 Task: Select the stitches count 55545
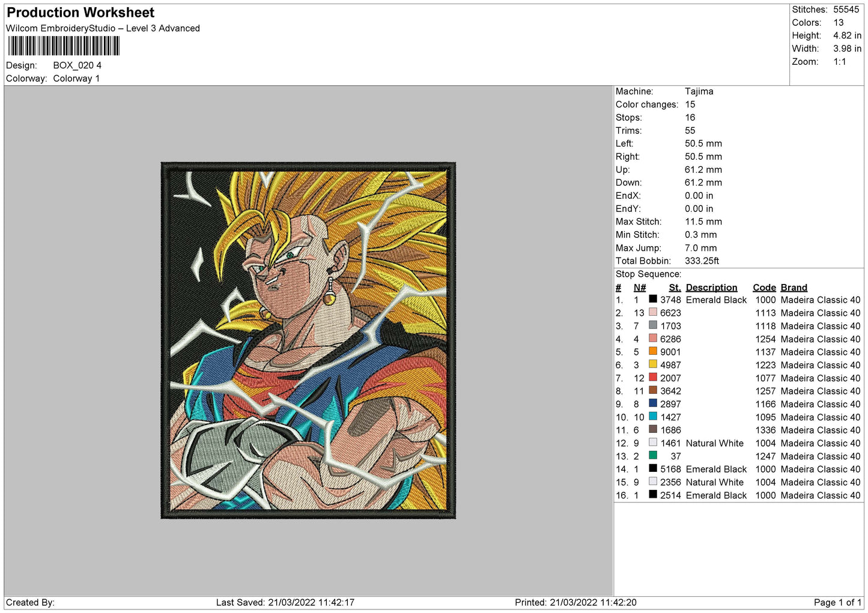846,10
